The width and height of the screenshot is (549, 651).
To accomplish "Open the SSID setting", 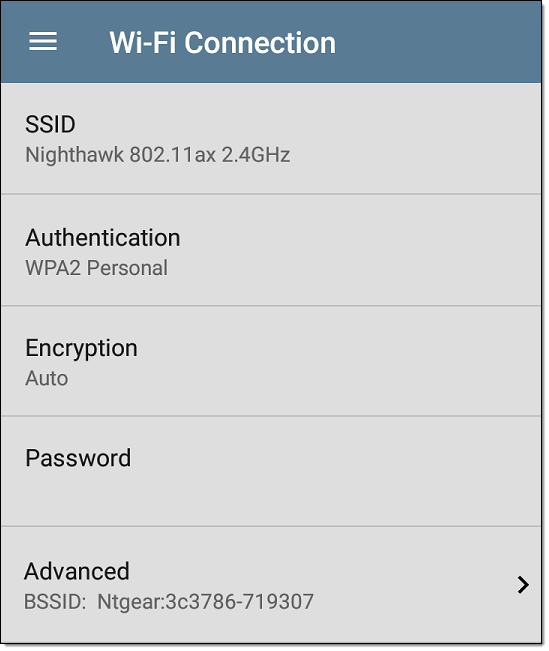I will tap(271, 139).
